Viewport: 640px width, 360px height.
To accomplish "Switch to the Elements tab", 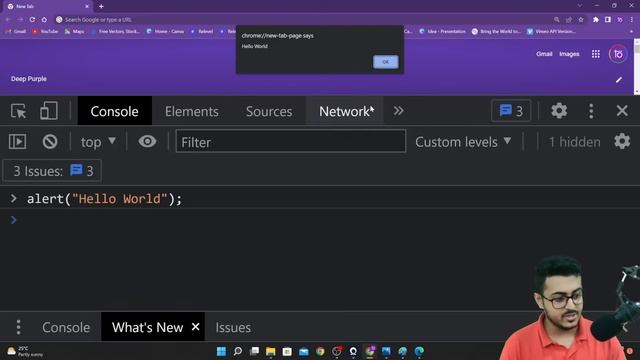I will (191, 111).
